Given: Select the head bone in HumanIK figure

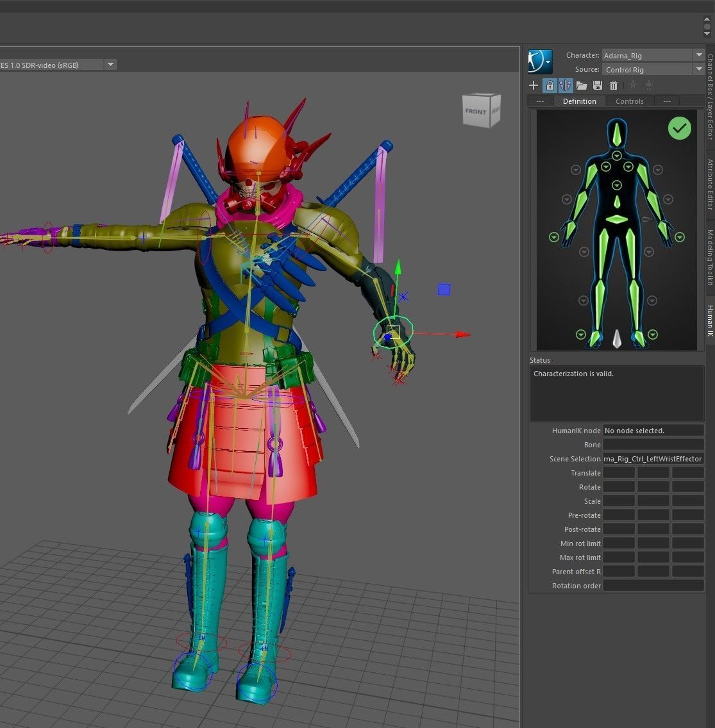Looking at the screenshot, I should (616, 135).
